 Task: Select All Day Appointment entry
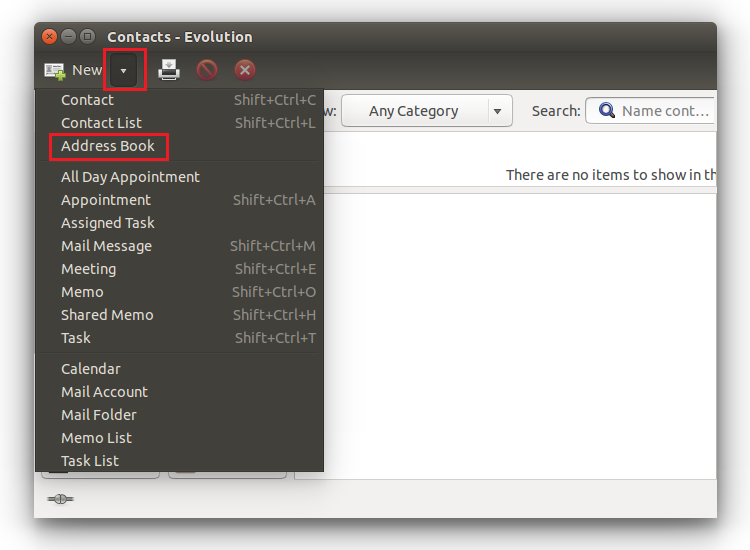click(x=179, y=177)
